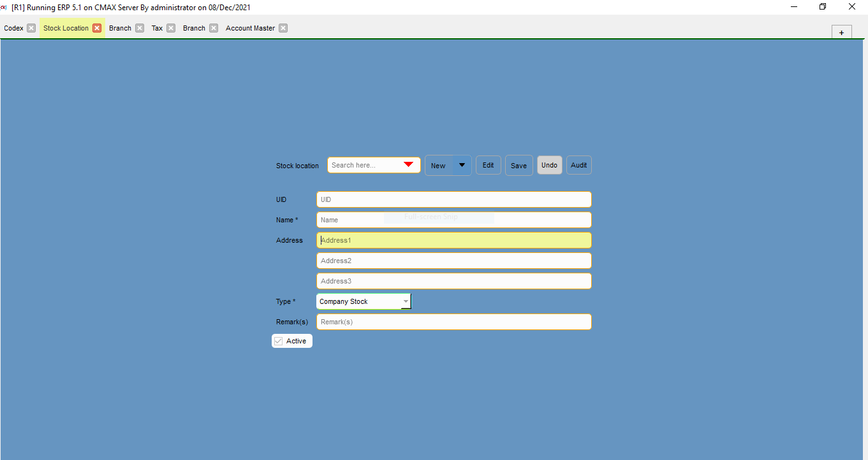
Task: Select the Remark(s) text field
Action: click(453, 322)
